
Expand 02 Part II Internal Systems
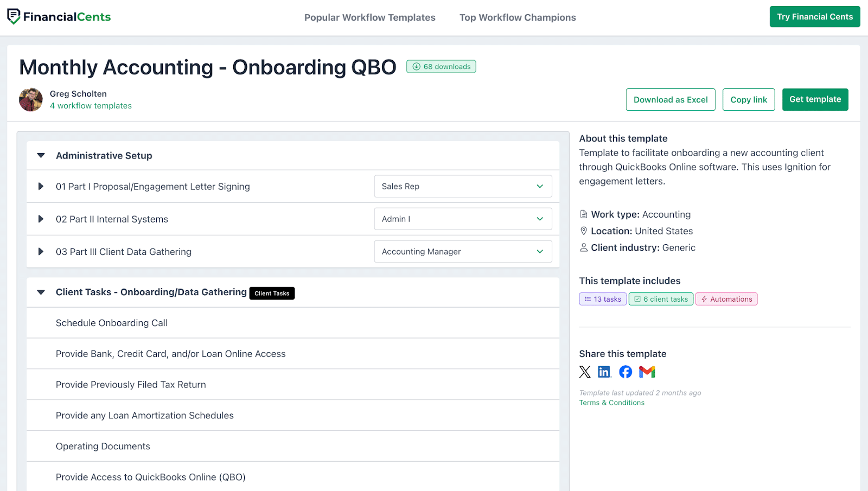click(x=41, y=219)
